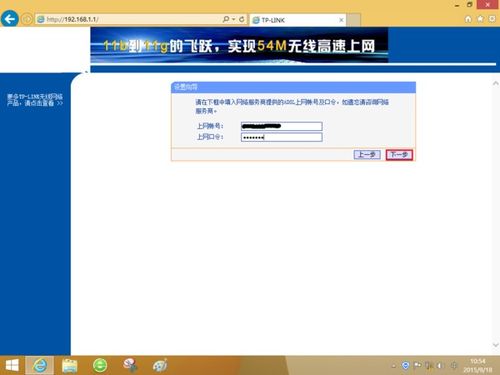The width and height of the screenshot is (500, 375).
Task: Open the TP-LINK wireless products link in sidebar
Action: coord(35,100)
